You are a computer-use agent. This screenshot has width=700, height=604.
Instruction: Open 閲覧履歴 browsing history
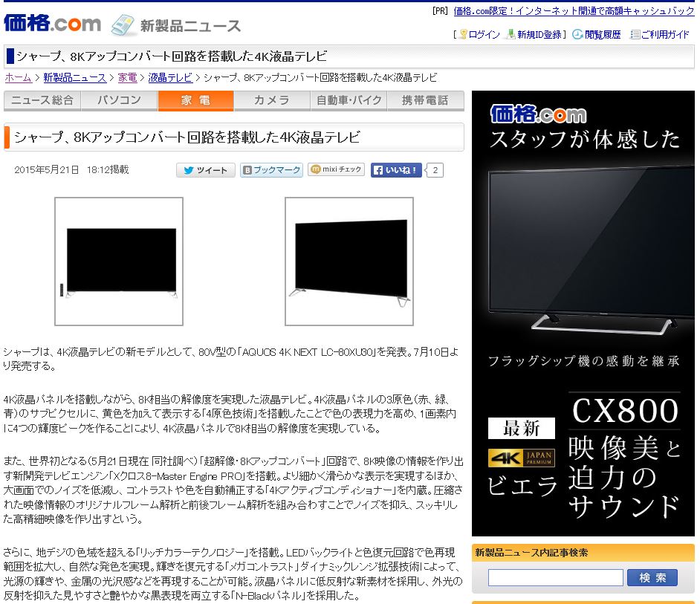603,34
